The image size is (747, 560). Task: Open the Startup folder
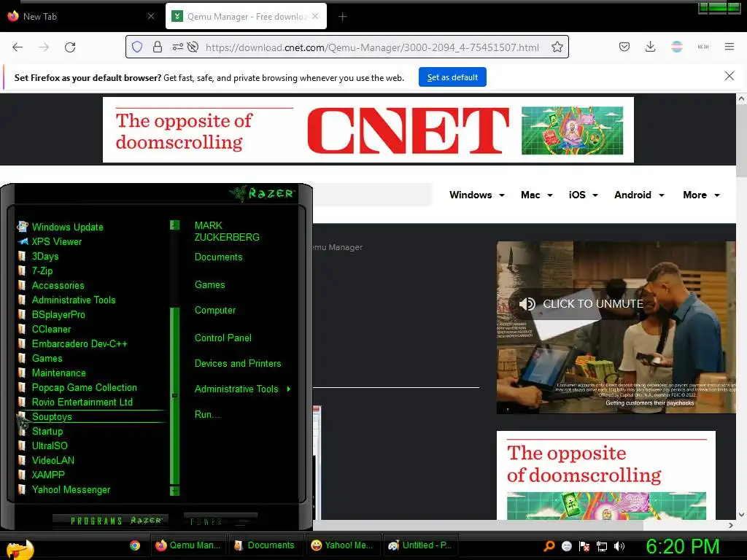tap(47, 432)
